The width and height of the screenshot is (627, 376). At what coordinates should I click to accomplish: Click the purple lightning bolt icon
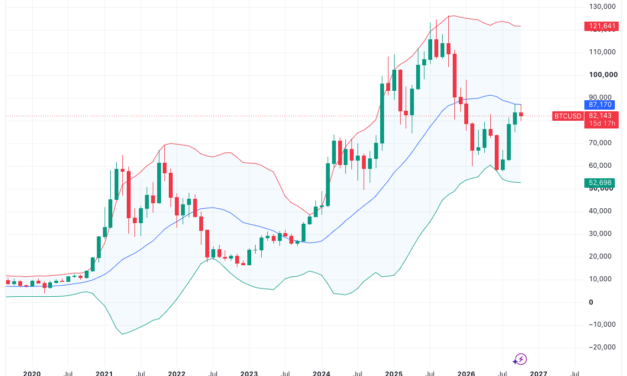[520, 359]
